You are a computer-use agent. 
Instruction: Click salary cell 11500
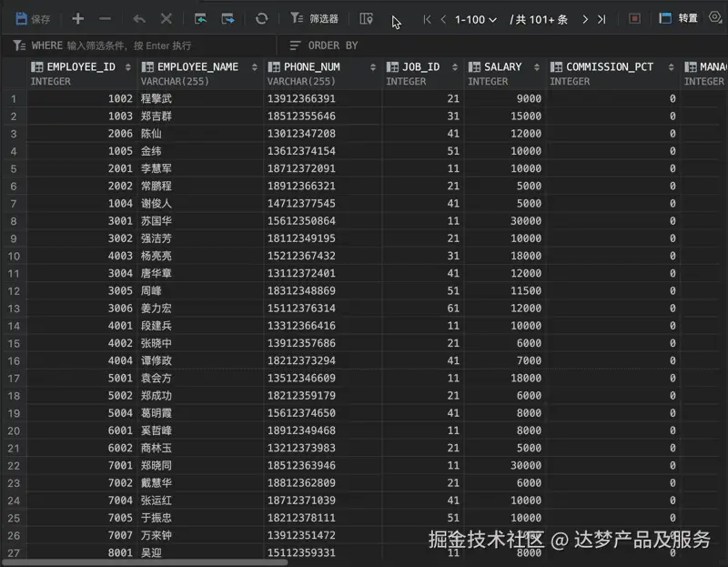tap(505, 291)
